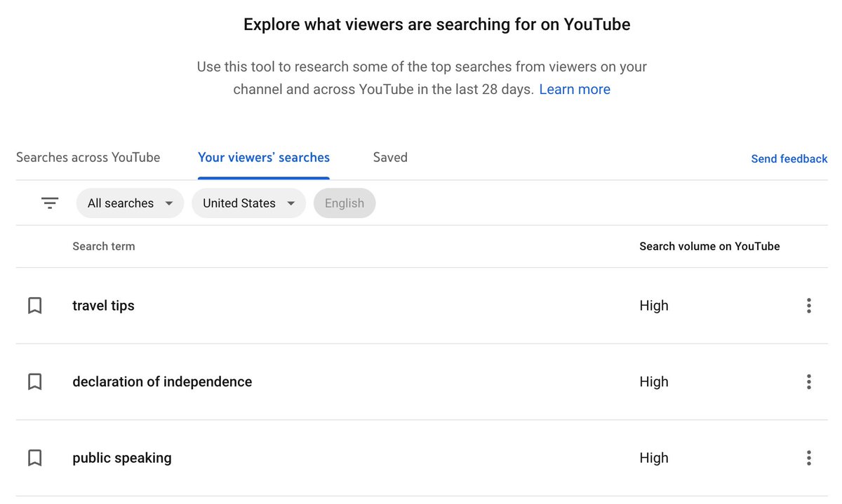Open more options for travel tips row
Screen dimensions: 842x504
coord(809,306)
